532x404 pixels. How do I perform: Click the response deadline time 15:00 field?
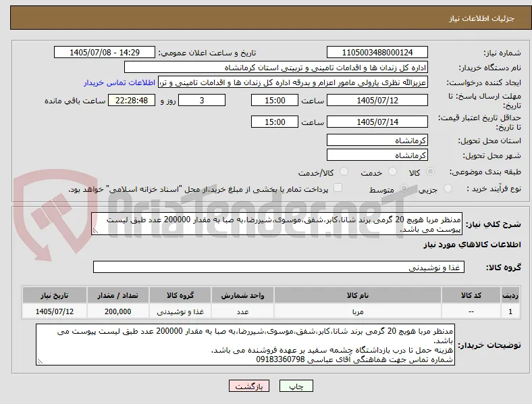click(x=275, y=100)
